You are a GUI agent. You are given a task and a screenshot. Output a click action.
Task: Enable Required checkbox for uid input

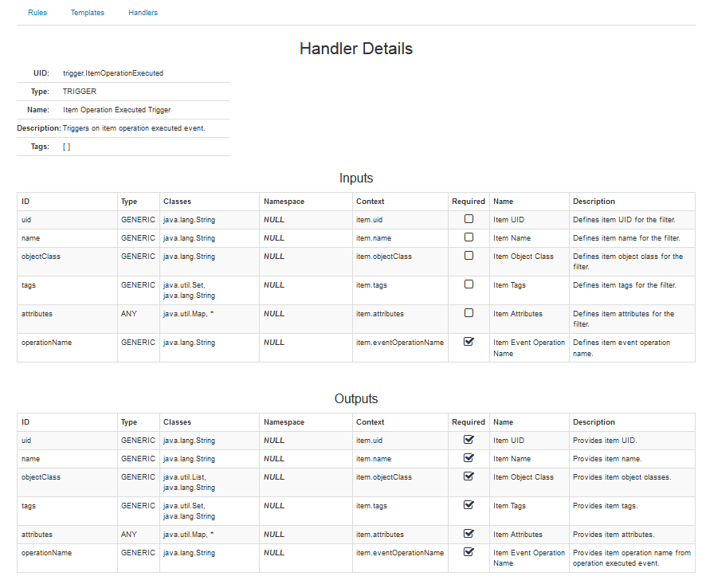point(469,219)
